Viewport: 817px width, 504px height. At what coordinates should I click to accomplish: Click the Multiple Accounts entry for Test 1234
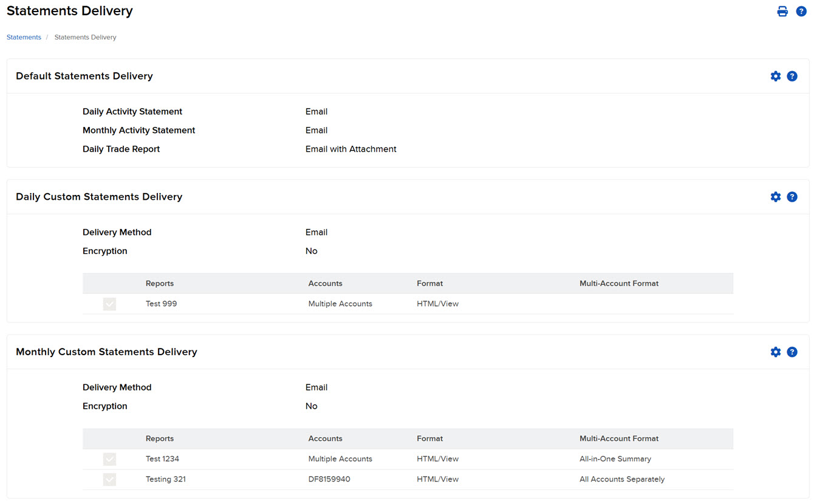click(x=340, y=459)
